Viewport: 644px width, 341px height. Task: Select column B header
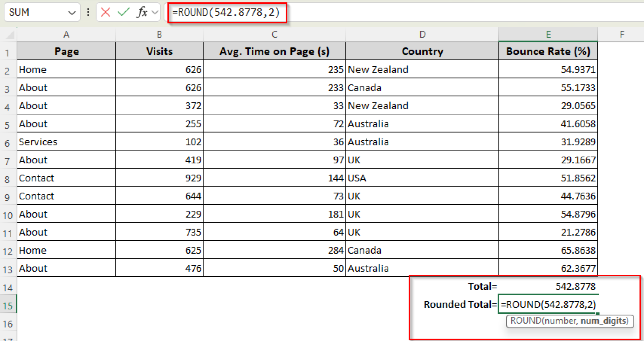159,35
